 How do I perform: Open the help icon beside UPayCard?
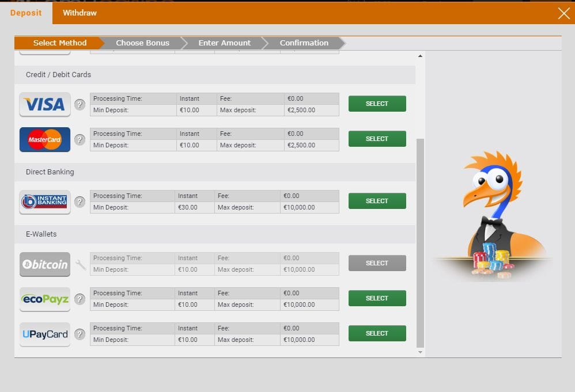click(x=80, y=334)
